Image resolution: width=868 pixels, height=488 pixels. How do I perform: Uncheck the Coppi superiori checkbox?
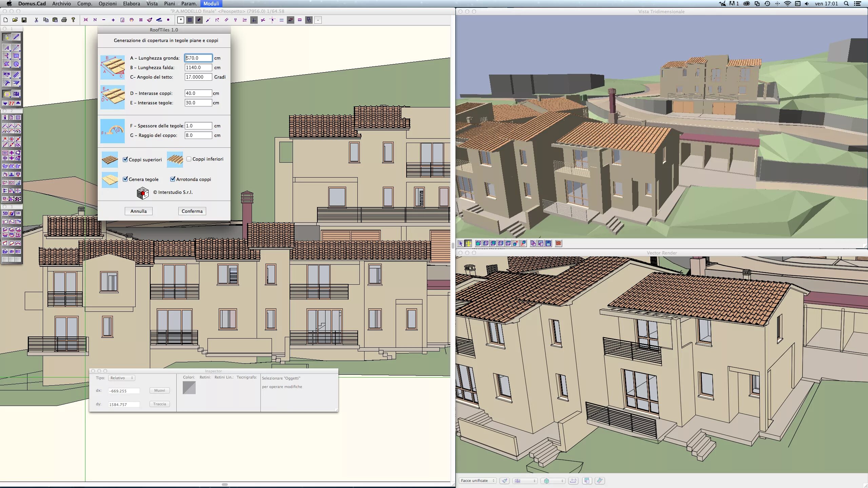click(125, 159)
